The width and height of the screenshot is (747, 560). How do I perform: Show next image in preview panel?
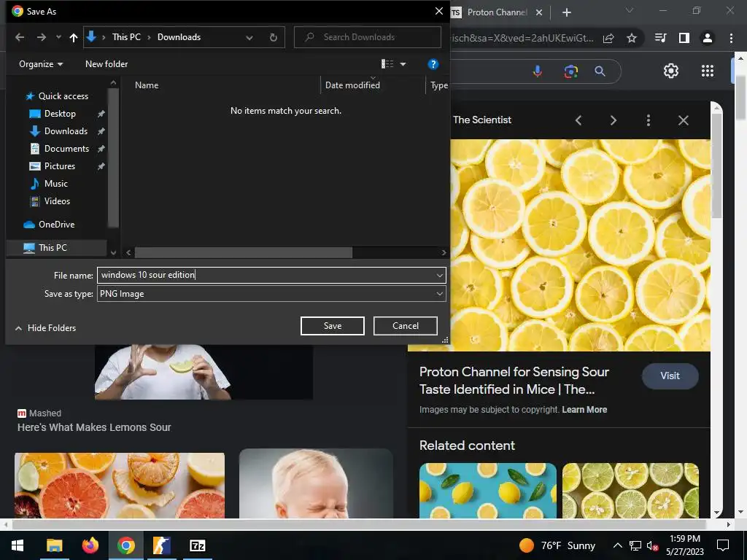pyautogui.click(x=613, y=120)
